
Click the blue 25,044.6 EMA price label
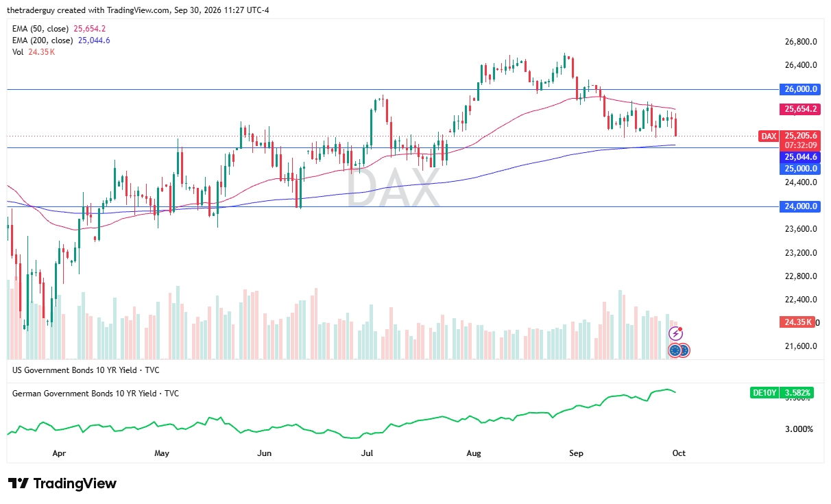[x=800, y=157]
